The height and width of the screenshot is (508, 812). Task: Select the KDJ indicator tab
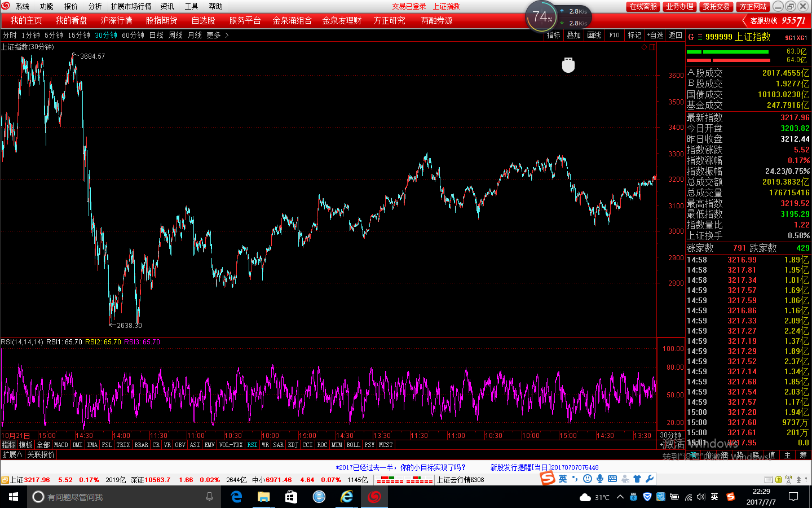coord(293,445)
